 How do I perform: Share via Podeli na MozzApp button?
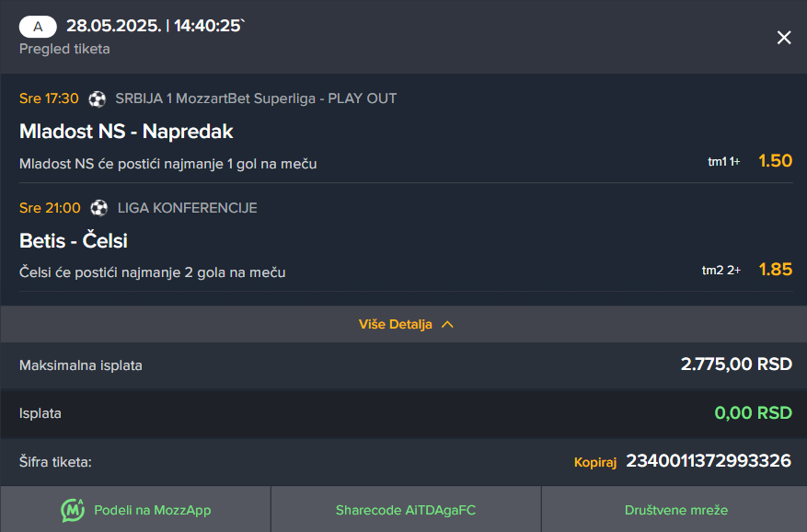pos(136,509)
